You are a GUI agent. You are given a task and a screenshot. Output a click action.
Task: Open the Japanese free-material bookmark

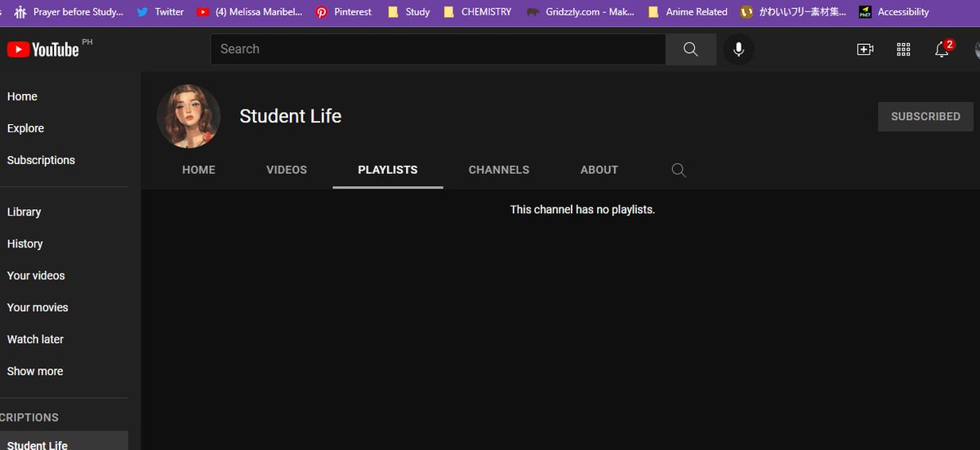point(792,11)
